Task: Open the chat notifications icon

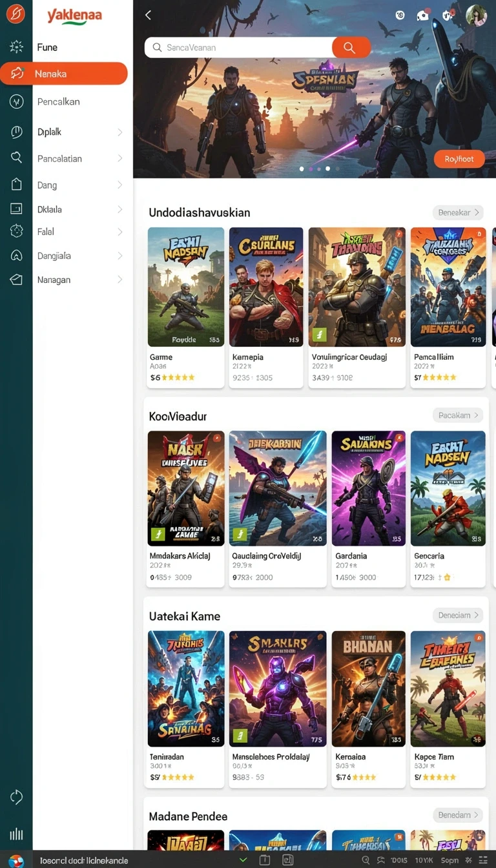Action: pyautogui.click(x=423, y=15)
